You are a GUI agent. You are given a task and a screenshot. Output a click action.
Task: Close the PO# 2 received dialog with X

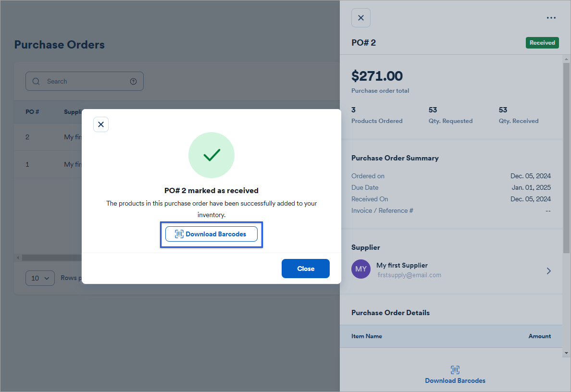101,124
